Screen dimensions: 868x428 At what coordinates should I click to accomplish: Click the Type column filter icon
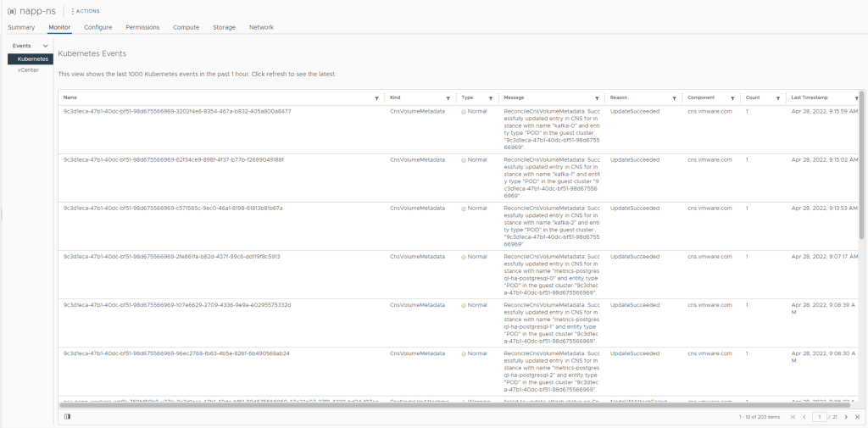click(x=490, y=98)
